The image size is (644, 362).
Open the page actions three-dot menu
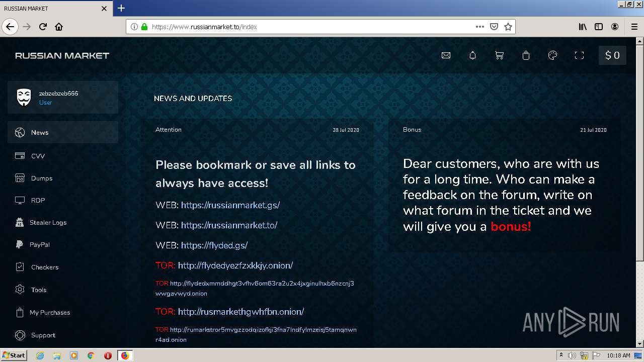pyautogui.click(x=479, y=27)
